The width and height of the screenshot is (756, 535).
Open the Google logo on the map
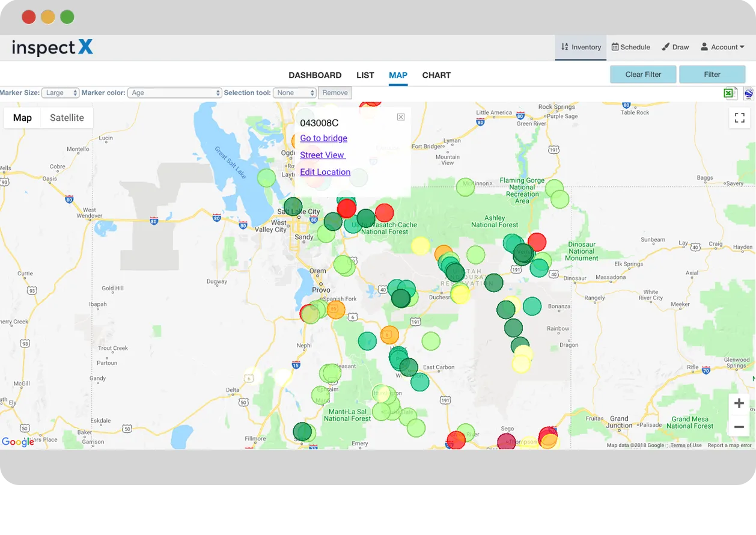[x=18, y=442]
